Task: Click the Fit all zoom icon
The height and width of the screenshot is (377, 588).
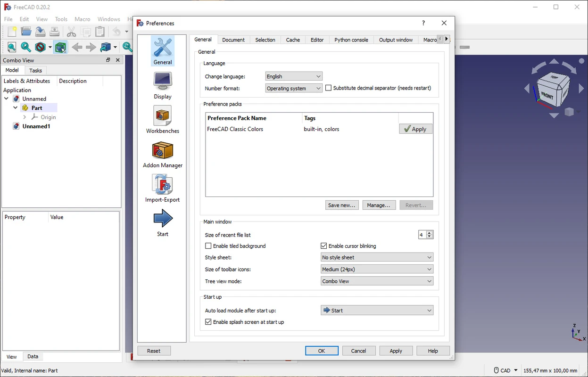Action: 12,47
